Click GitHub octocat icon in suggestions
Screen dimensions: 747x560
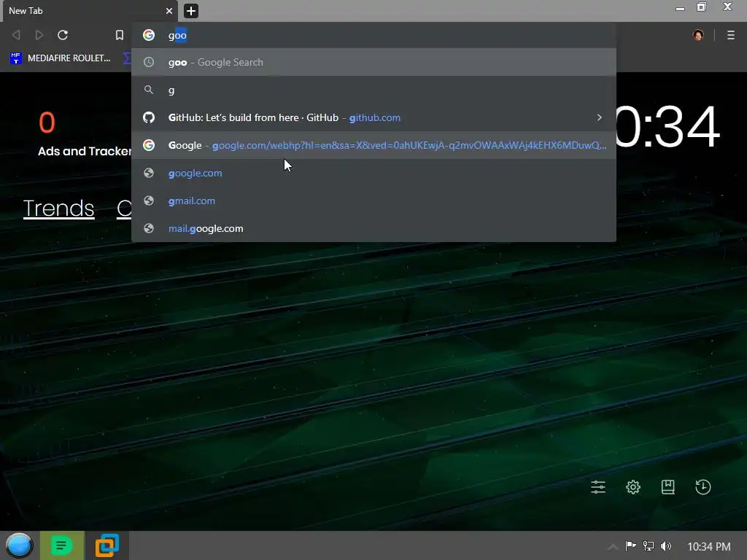coord(149,117)
